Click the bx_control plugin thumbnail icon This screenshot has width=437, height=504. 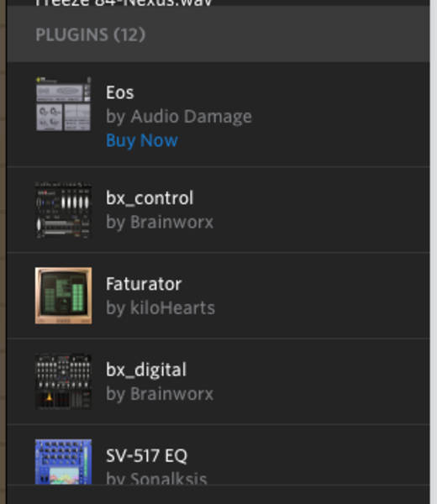[x=63, y=209]
